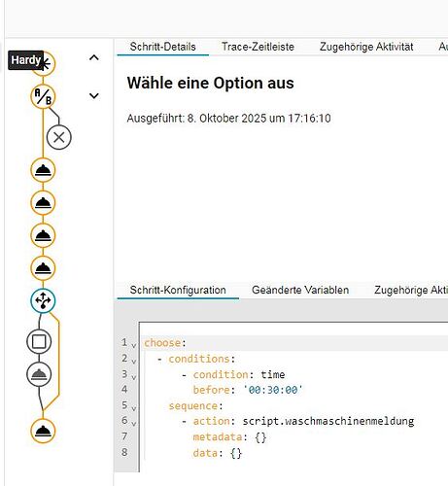
Task: Click the metadata: {} line
Action: pyautogui.click(x=229, y=437)
